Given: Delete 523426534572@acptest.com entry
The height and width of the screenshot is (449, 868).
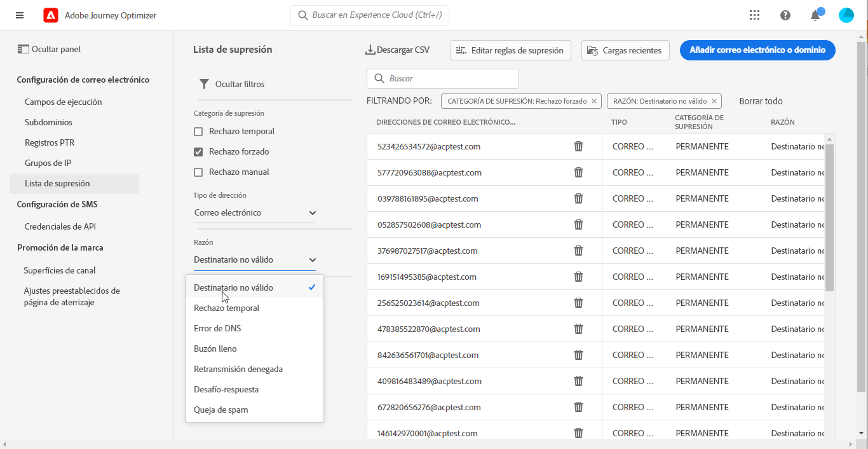Looking at the screenshot, I should (578, 146).
